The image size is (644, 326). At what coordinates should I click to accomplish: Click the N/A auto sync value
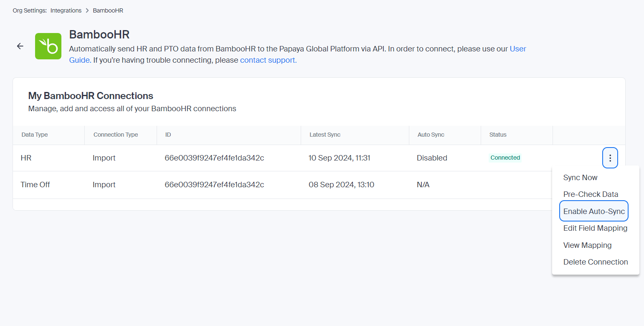423,185
